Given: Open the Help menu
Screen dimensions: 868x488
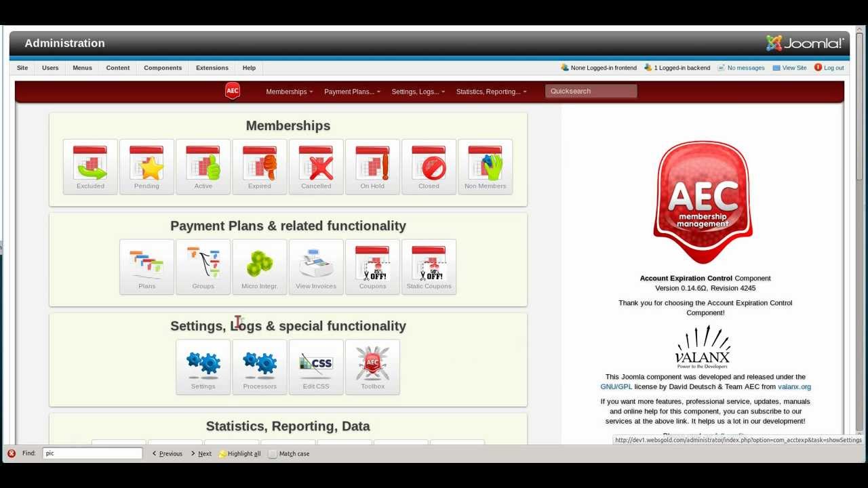Looking at the screenshot, I should coord(249,68).
